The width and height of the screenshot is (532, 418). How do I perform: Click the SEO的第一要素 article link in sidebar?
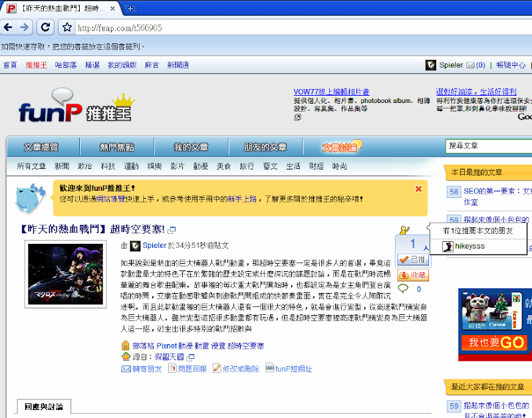coord(497,196)
